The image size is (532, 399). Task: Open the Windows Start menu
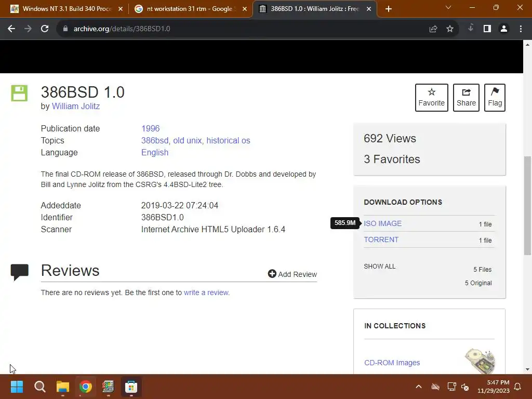pos(17,387)
